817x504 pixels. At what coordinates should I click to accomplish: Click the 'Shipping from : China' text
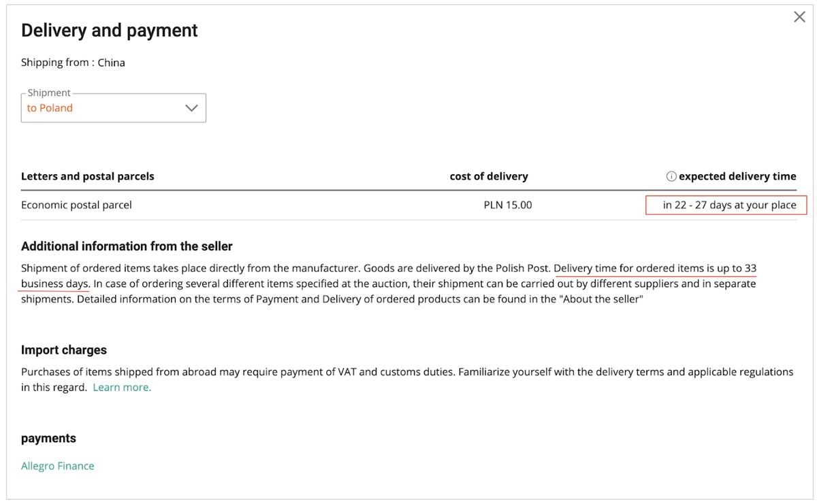[73, 63]
